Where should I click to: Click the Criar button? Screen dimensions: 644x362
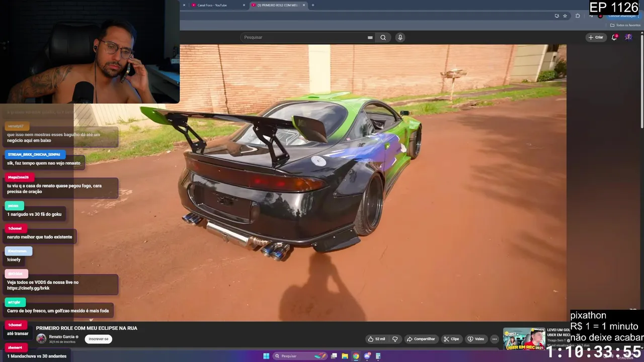tap(596, 37)
